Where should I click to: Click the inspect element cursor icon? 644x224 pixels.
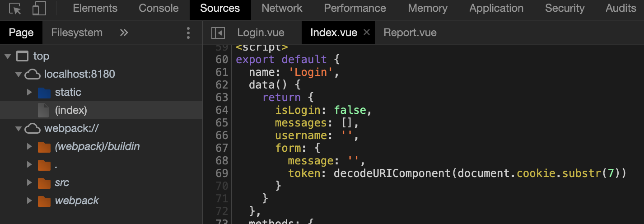click(15, 9)
